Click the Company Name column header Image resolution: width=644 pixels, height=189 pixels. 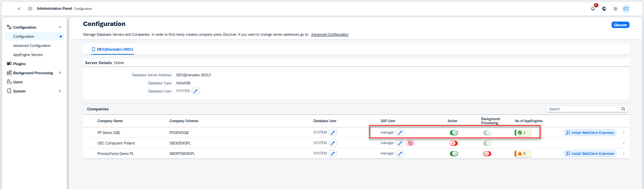[110, 121]
